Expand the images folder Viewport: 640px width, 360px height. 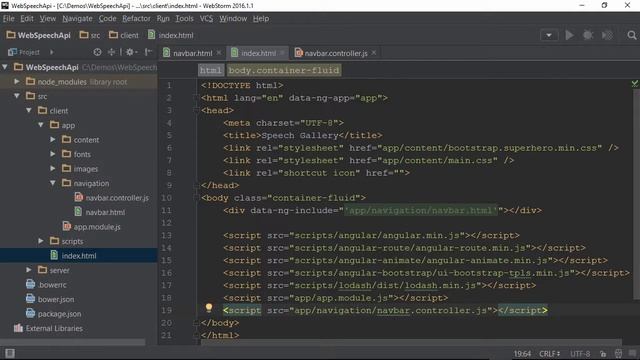(x=53, y=169)
